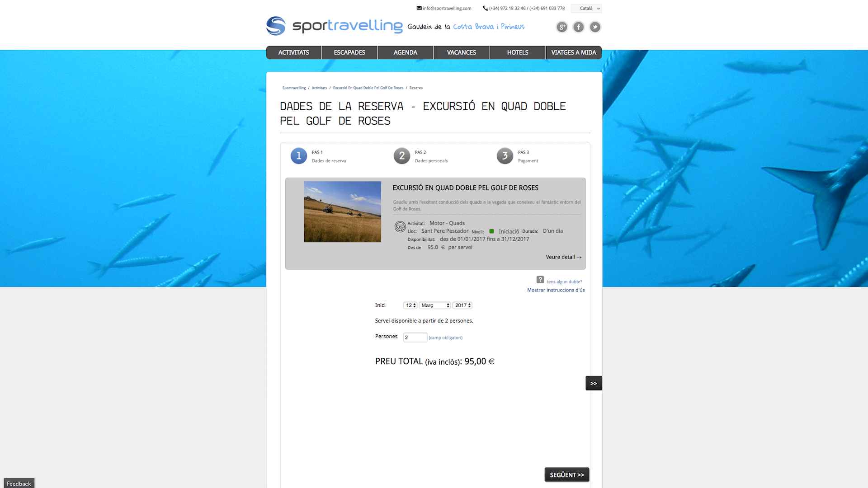
Task: Select the day dropdown showing '12'
Action: coord(408,305)
